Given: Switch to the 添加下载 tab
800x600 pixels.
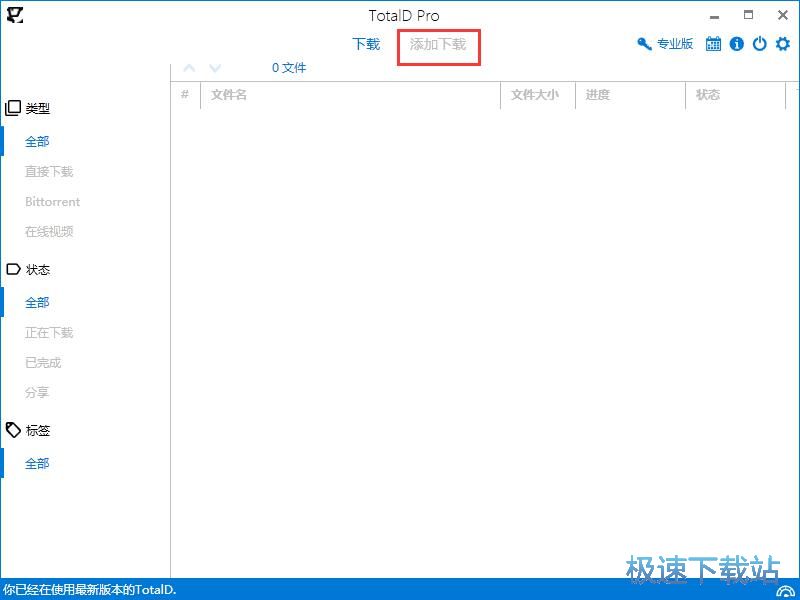Looking at the screenshot, I should pos(438,44).
